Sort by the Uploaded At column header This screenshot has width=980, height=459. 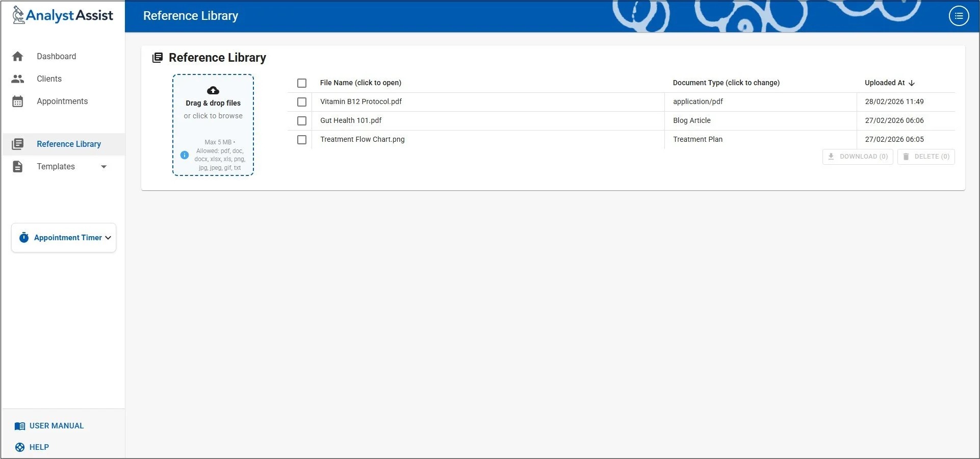tap(885, 83)
